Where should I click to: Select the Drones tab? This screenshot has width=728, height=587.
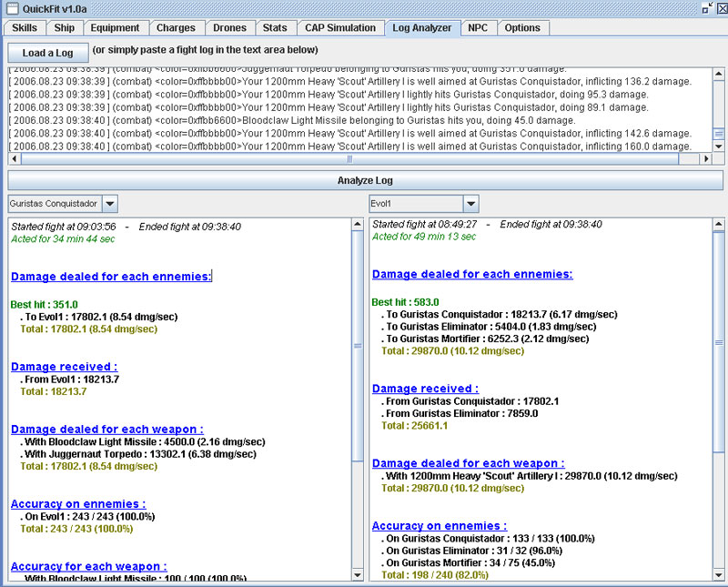[229, 28]
